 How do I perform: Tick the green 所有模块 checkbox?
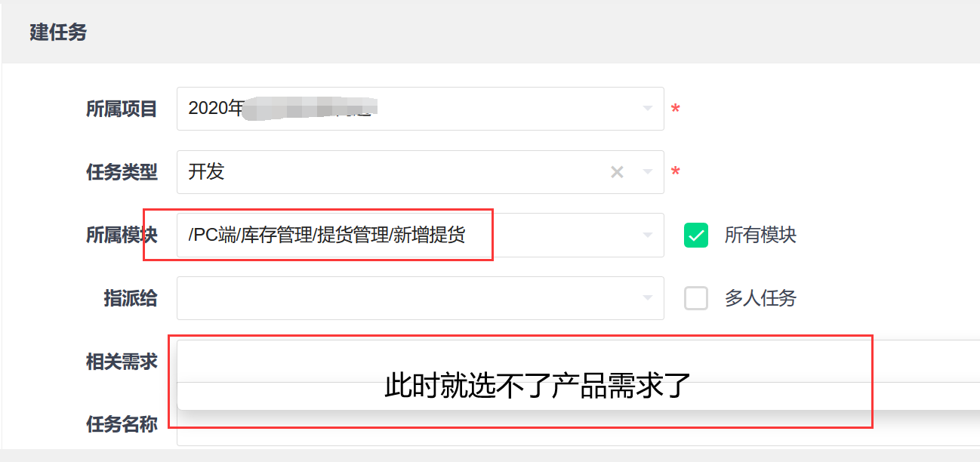(x=696, y=236)
